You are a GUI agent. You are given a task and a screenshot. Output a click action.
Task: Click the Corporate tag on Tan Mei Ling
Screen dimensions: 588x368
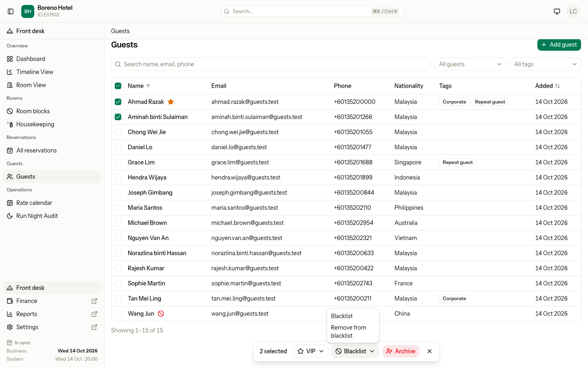(x=454, y=298)
